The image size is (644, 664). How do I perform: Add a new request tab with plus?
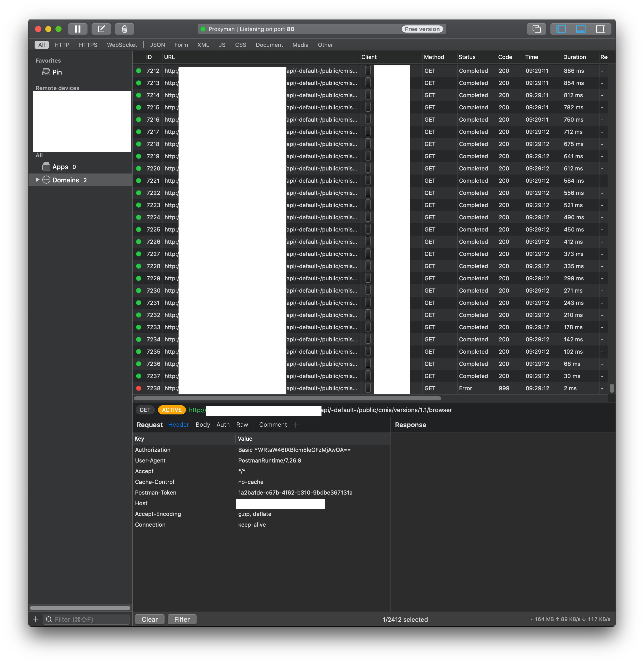coord(296,425)
